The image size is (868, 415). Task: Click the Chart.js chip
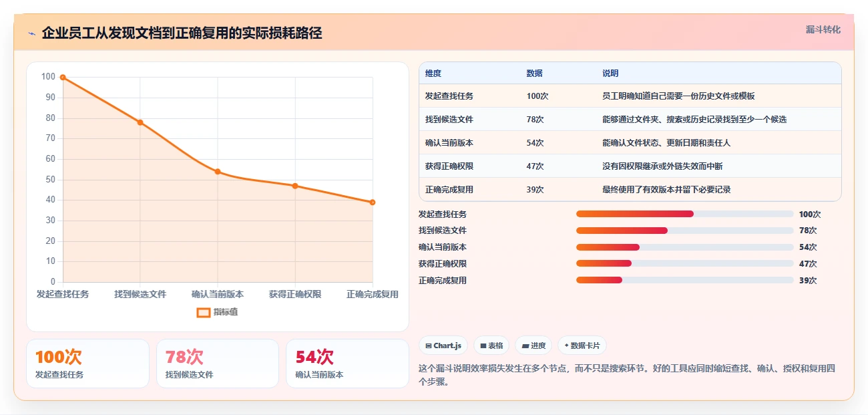[443, 345]
